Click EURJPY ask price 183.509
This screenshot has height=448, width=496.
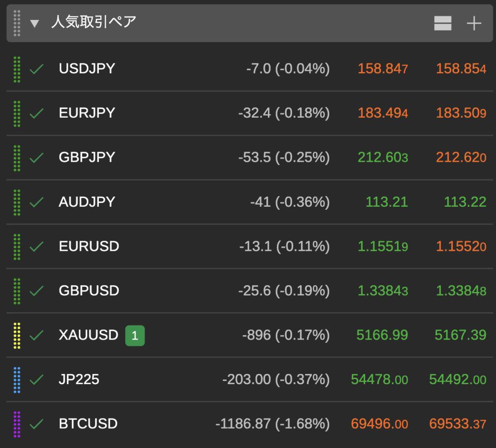(x=461, y=113)
